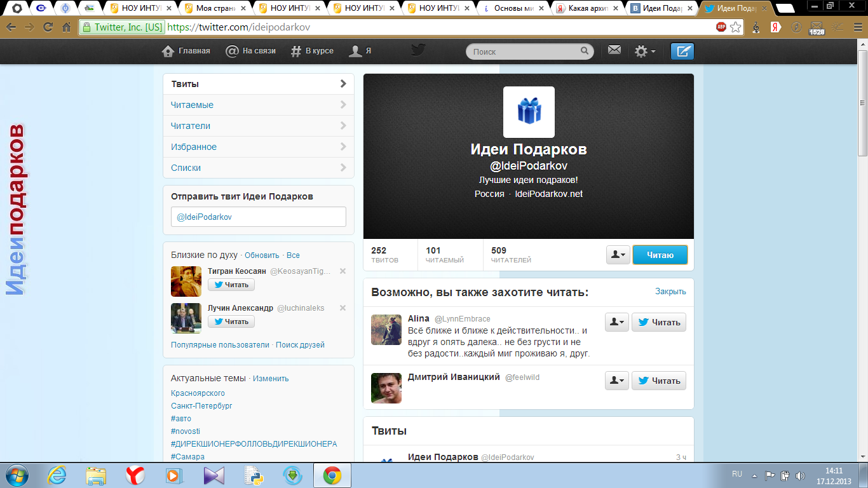Launch Internet Explorer from the taskbar
The height and width of the screenshot is (488, 868).
57,475
